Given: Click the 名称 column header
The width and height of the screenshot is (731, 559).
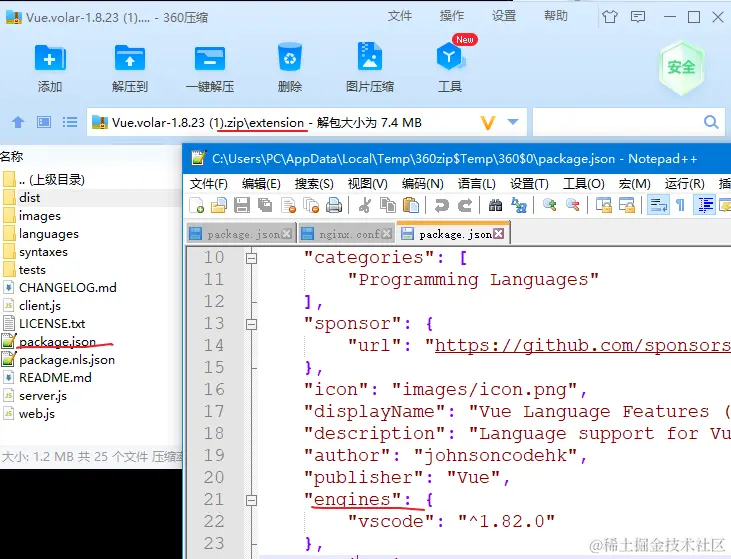Looking at the screenshot, I should (12, 157).
